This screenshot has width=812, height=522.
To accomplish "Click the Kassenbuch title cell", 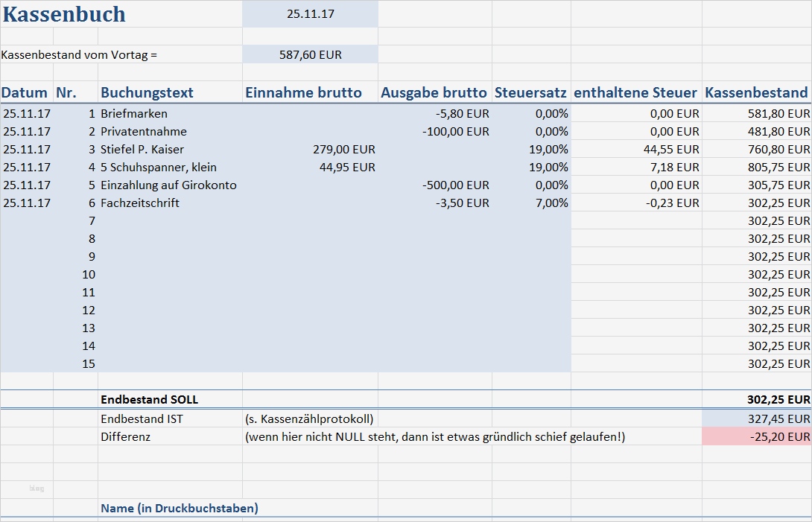I will click(63, 14).
